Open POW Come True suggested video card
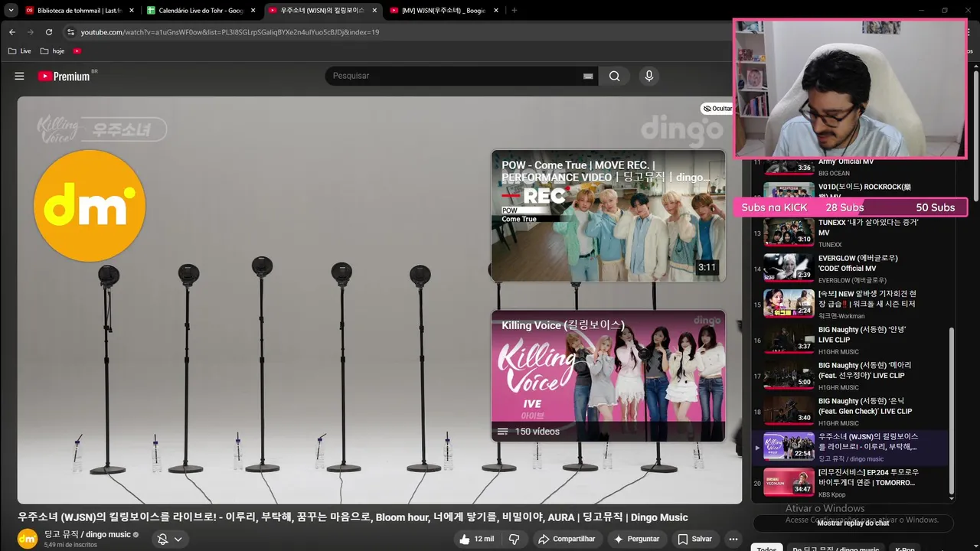This screenshot has width=980, height=551. click(x=608, y=216)
